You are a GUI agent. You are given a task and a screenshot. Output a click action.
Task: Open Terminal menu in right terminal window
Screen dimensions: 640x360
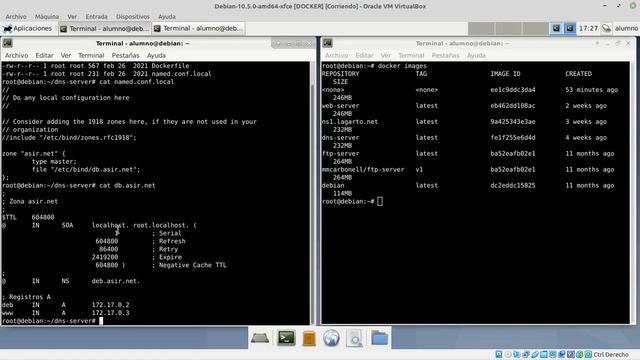411,56
